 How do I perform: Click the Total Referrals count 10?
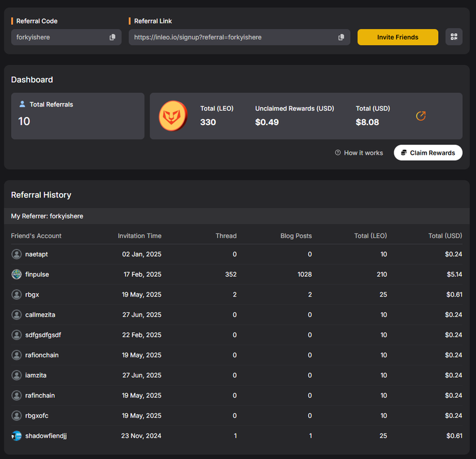click(x=24, y=121)
